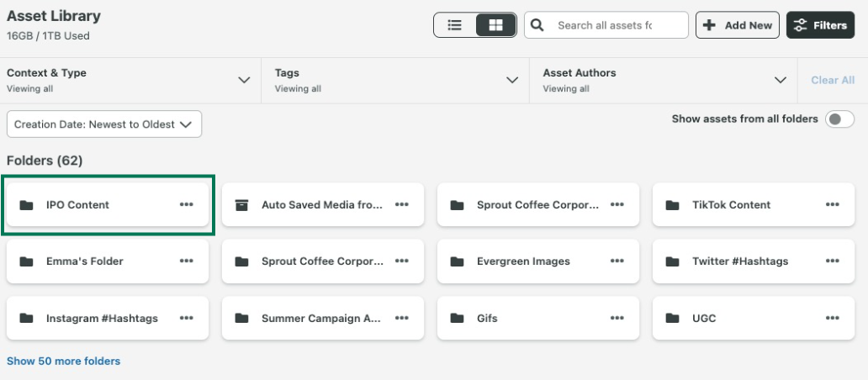The height and width of the screenshot is (380, 868).
Task: Open more options for Emma's Folder
Action: click(x=187, y=261)
